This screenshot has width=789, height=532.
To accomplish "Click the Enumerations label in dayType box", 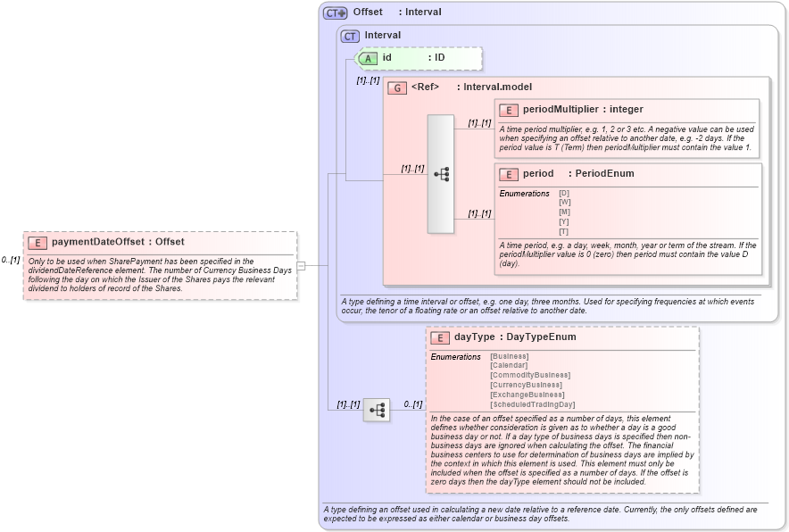I will 455,357.
